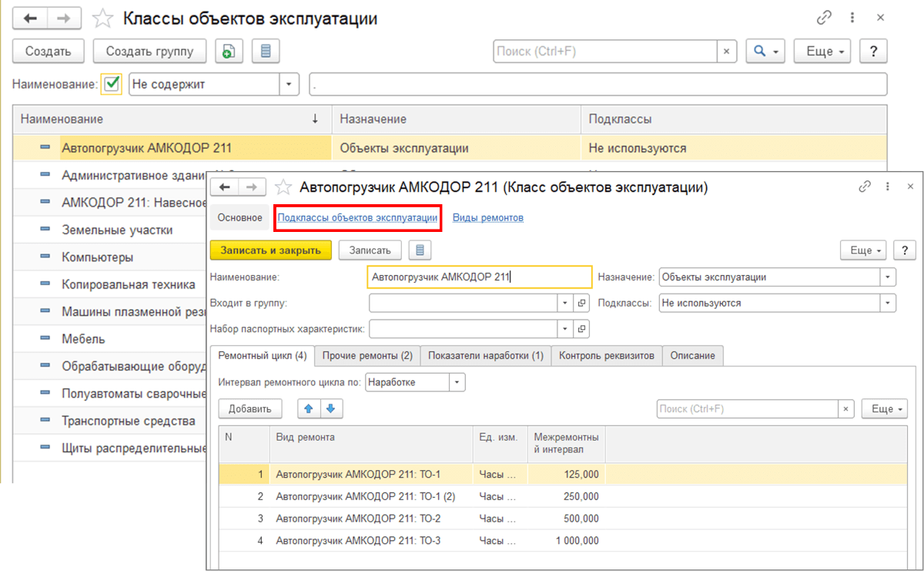Switch to Прочие ремонты (2) tab
924x571 pixels.
[367, 356]
